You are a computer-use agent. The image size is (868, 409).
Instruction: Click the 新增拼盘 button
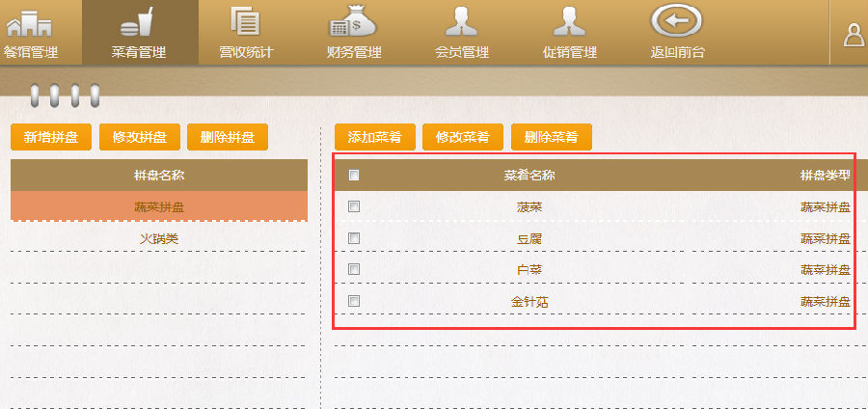coord(50,137)
